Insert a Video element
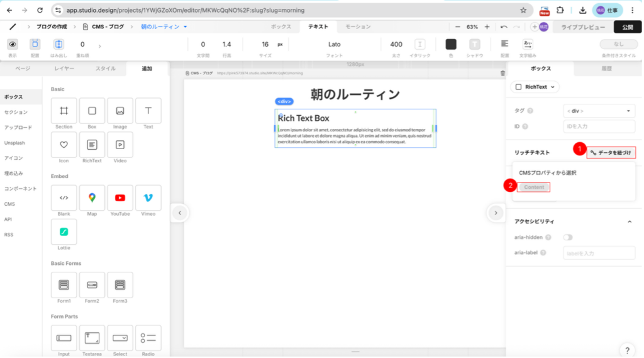Image resolution: width=644 pixels, height=358 pixels. point(119,145)
